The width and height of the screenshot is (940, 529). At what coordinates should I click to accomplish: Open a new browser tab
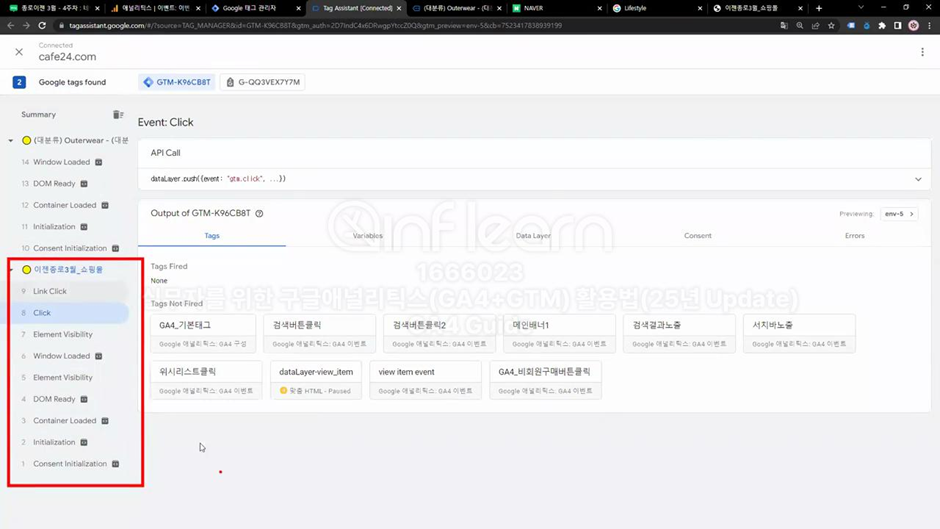(819, 8)
